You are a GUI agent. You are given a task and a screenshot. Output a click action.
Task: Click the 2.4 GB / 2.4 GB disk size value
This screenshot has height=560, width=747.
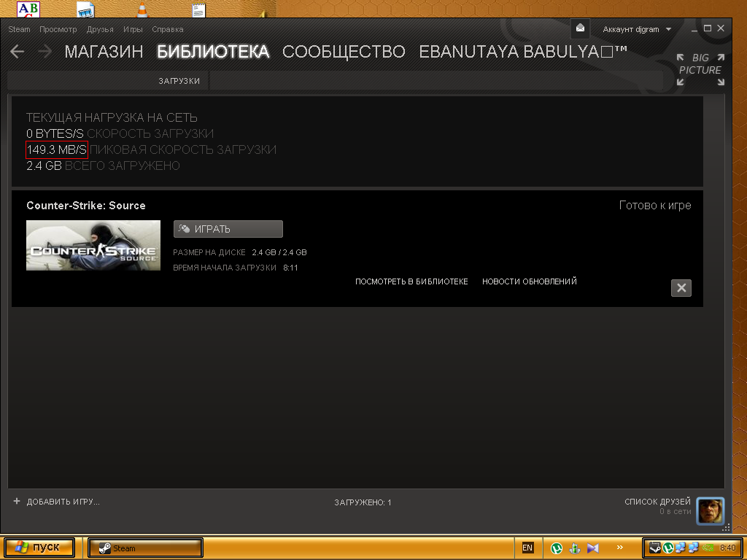pyautogui.click(x=279, y=252)
